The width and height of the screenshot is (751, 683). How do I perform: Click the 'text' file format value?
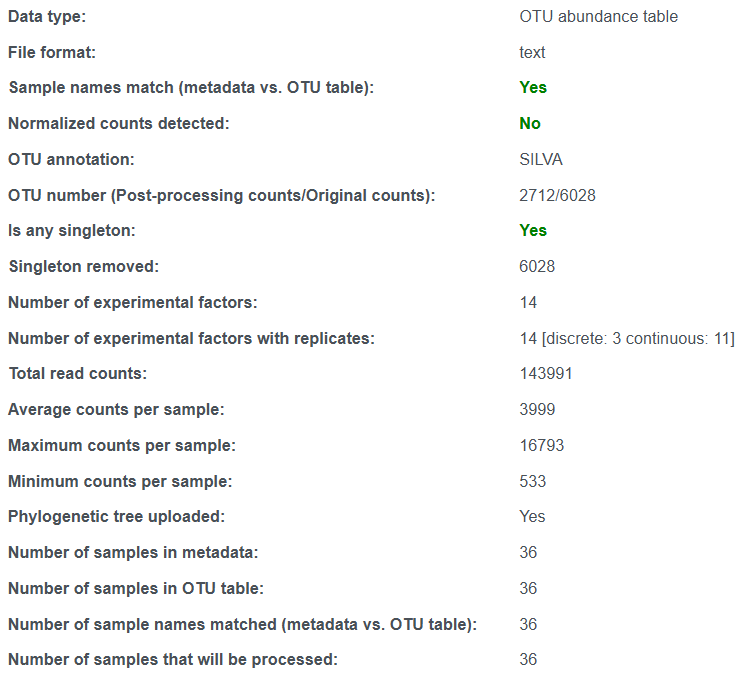pos(532,52)
